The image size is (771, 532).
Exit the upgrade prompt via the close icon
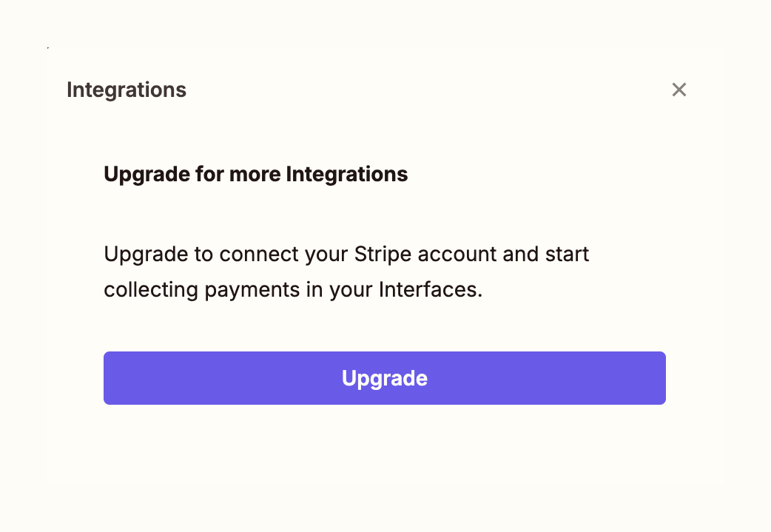tap(679, 90)
